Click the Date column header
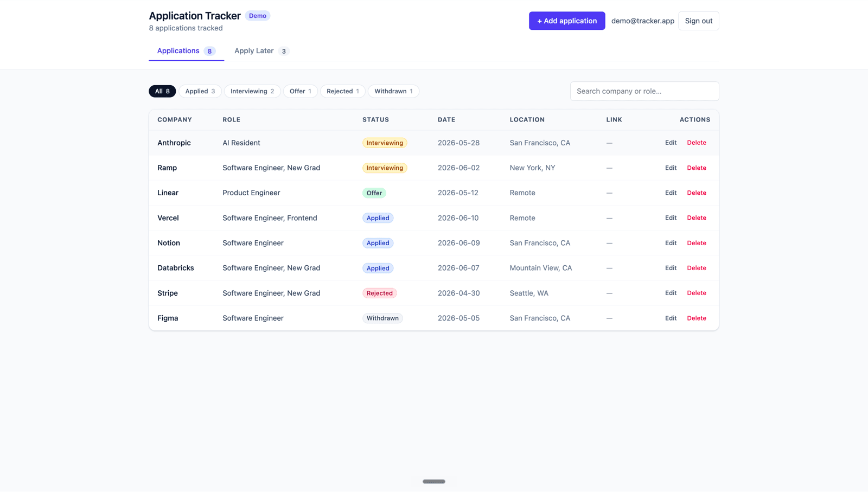The width and height of the screenshot is (868, 492). [x=446, y=119]
